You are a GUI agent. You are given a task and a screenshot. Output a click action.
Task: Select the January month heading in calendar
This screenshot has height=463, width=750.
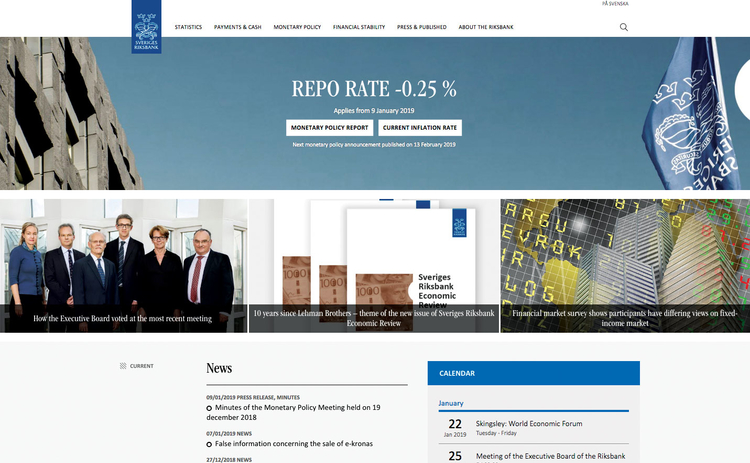tap(451, 403)
